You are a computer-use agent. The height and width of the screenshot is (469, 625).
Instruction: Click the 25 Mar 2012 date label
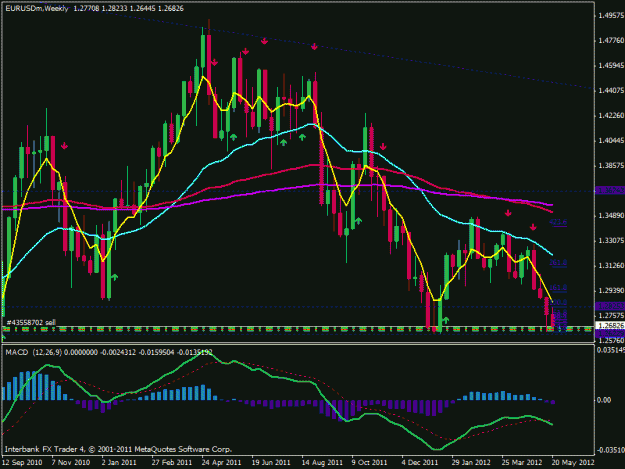pyautogui.click(x=522, y=462)
